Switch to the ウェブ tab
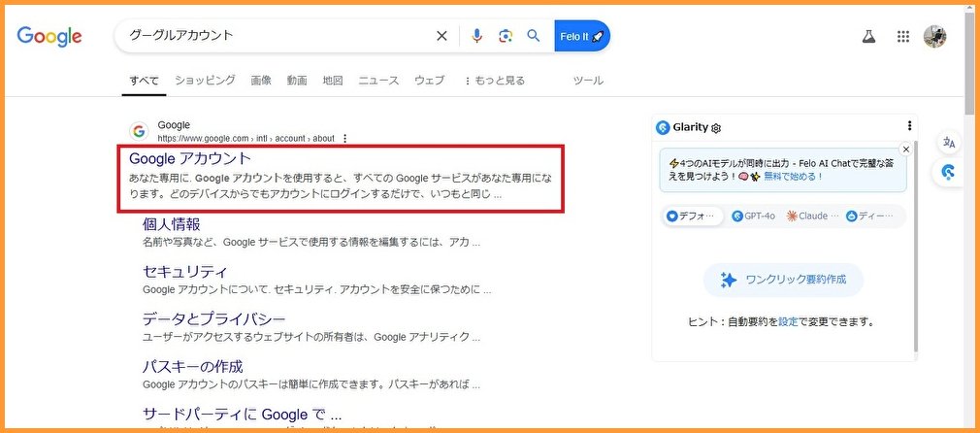 tap(430, 80)
